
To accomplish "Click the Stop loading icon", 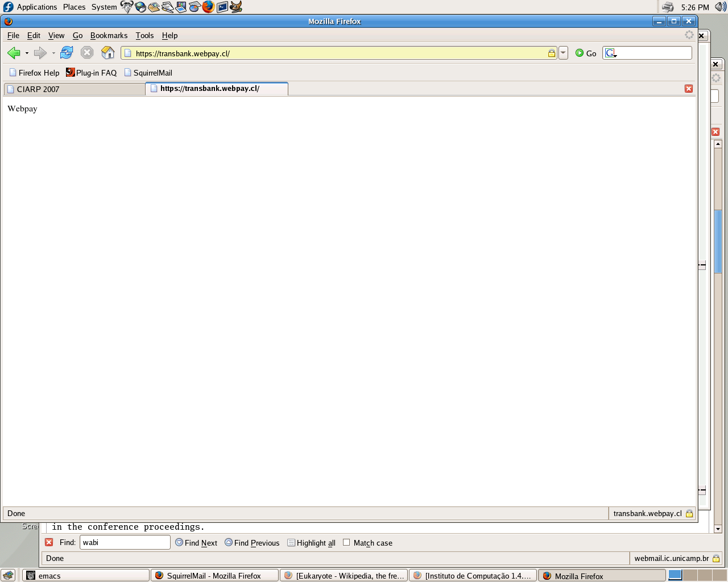I will pyautogui.click(x=87, y=53).
